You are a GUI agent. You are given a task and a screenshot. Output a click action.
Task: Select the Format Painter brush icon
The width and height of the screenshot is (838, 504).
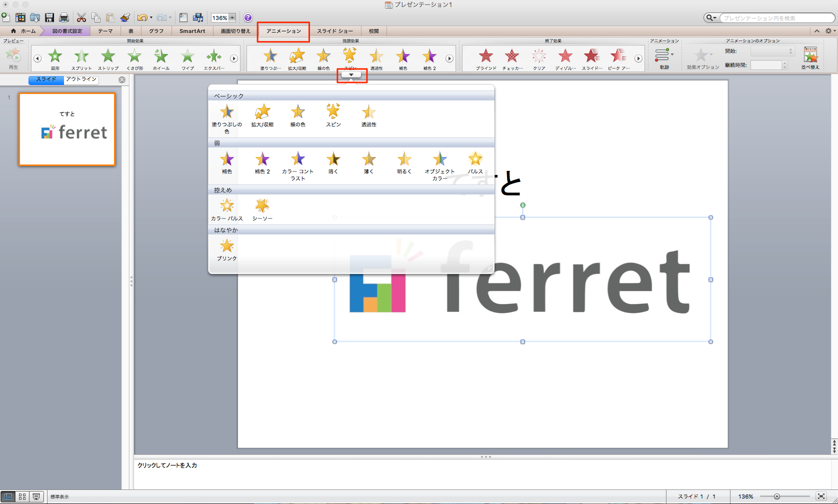125,17
